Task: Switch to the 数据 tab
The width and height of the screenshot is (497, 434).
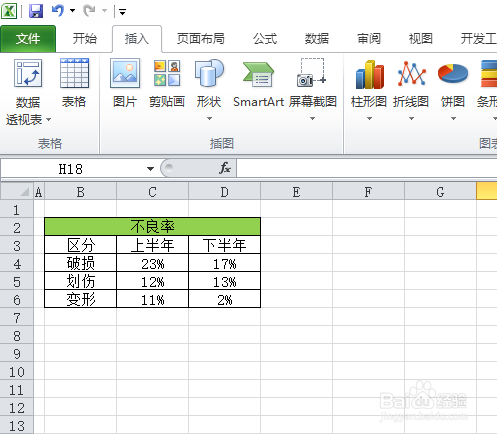Action: point(317,39)
